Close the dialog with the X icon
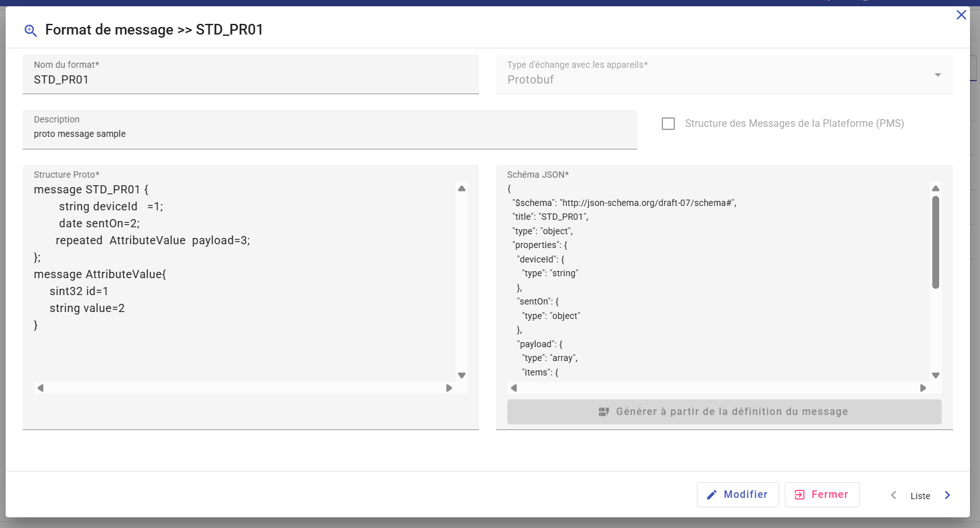Image resolution: width=980 pixels, height=528 pixels. tap(961, 15)
